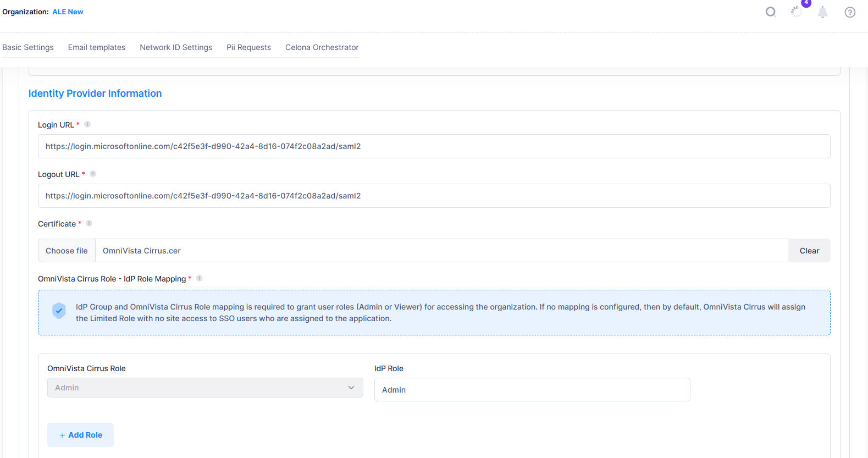The width and height of the screenshot is (868, 458).
Task: Select the Celona Orchestrator tab
Action: pos(322,47)
